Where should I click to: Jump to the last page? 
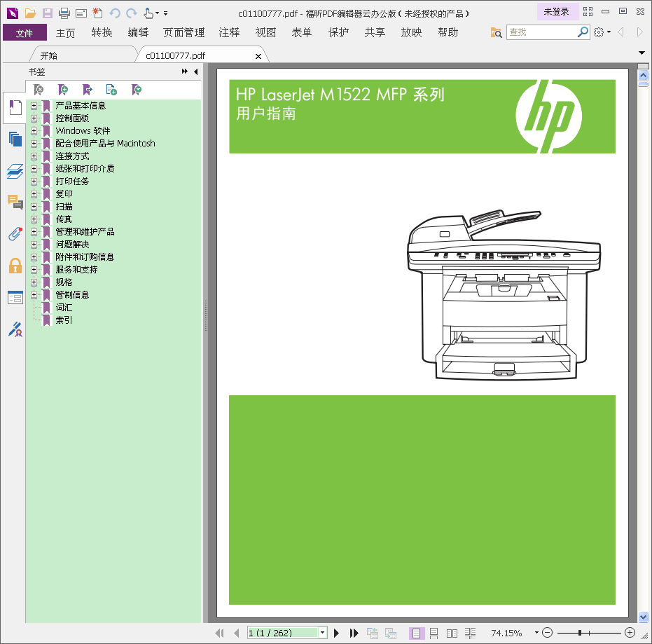point(354,633)
